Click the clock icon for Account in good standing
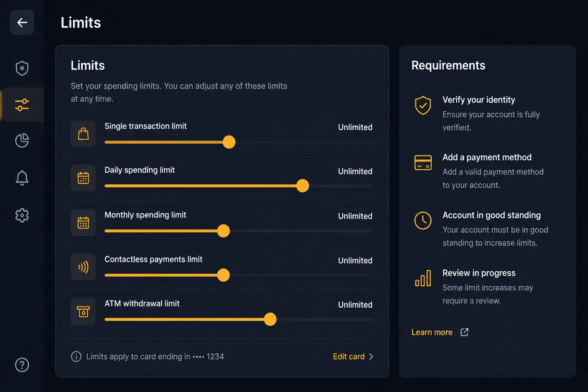The height and width of the screenshot is (392, 588). pos(423,220)
